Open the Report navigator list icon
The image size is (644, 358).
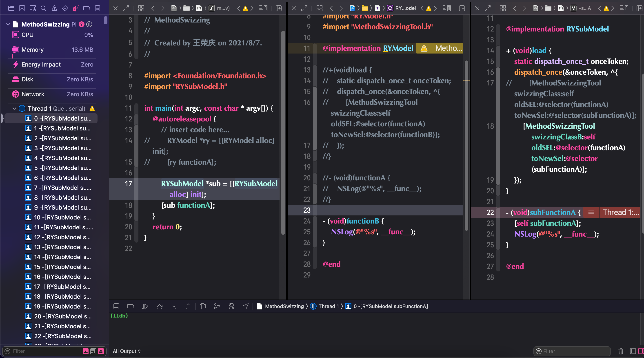(x=98, y=9)
